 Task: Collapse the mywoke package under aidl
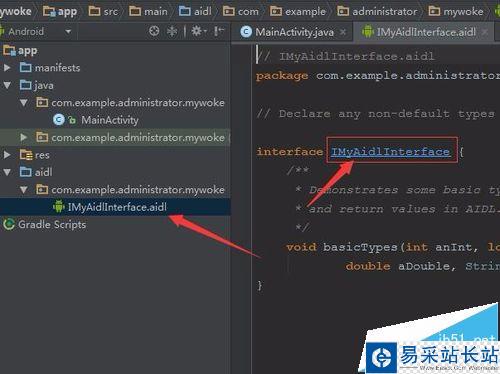24,190
